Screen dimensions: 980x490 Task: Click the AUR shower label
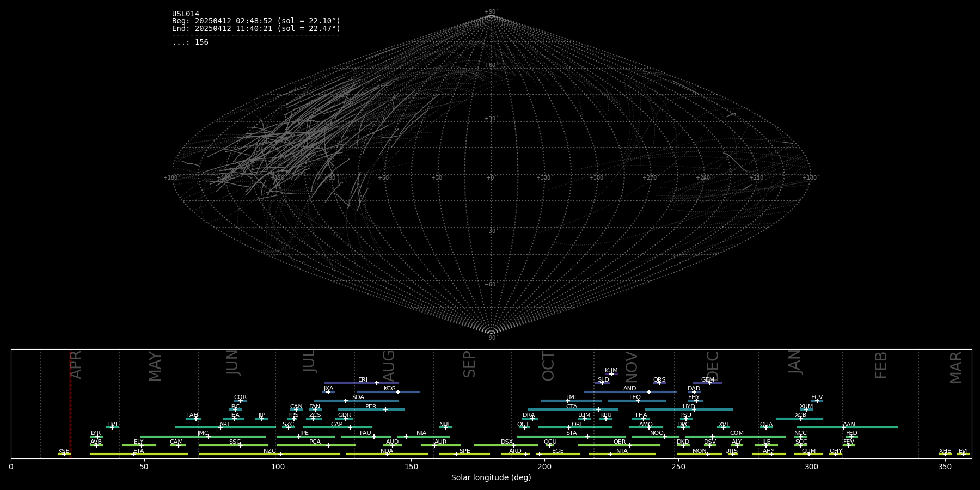(x=440, y=442)
